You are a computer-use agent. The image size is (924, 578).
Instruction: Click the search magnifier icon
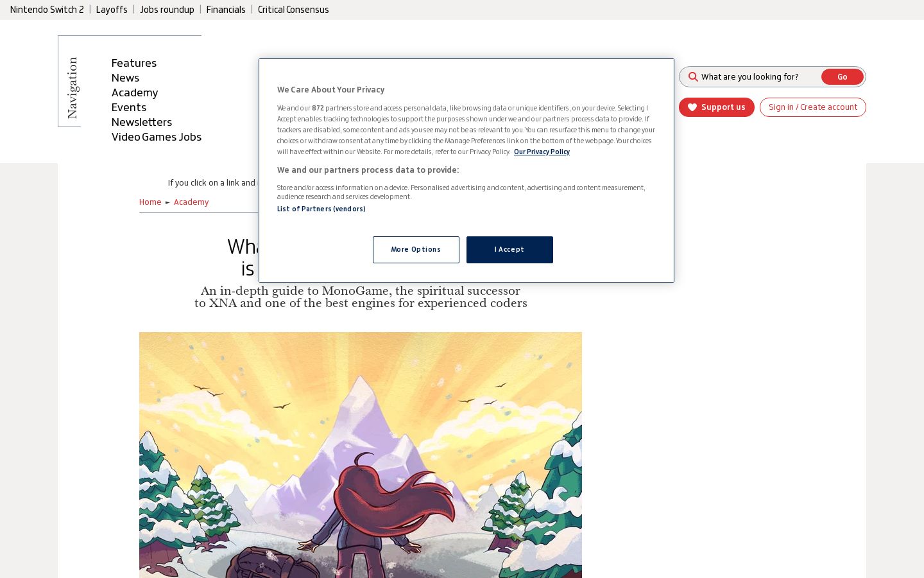[x=693, y=77]
